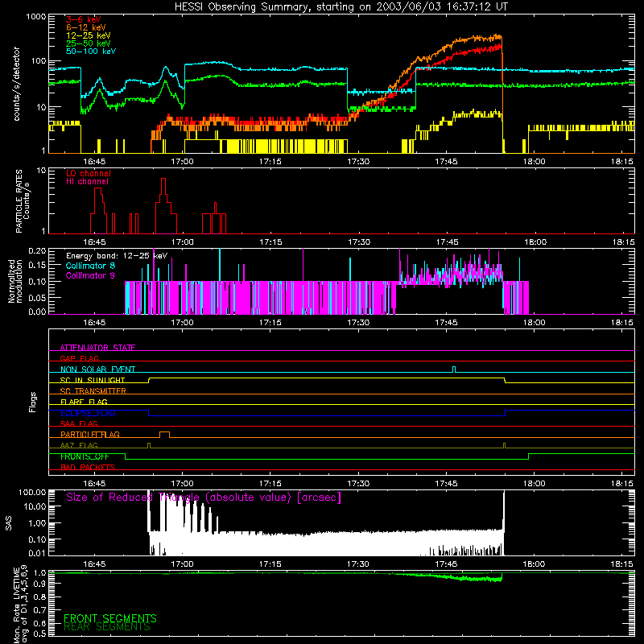This screenshot has width=644, height=644.
Task: Click the 17:30 tick label under counts plot
Action: click(x=358, y=162)
